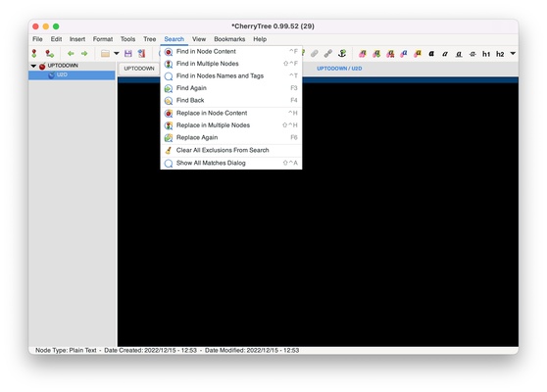Select Find Back entry
547x392 pixels.
click(x=231, y=100)
